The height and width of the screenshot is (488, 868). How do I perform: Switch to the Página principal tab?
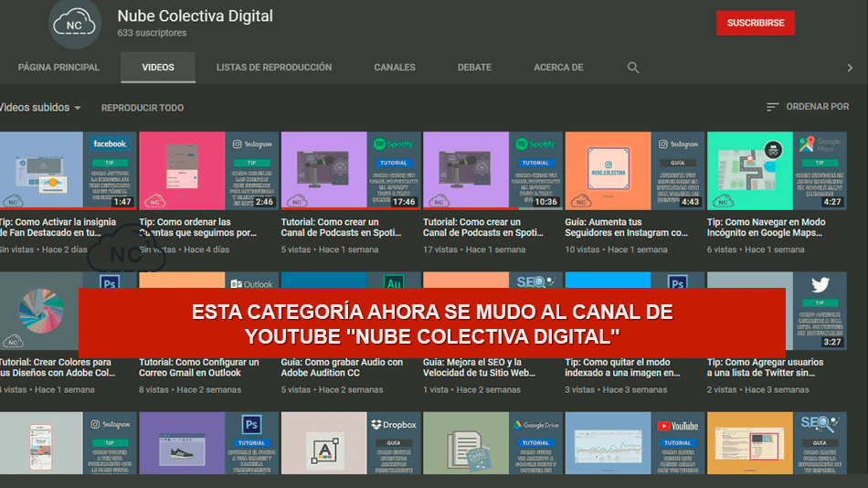coord(58,67)
